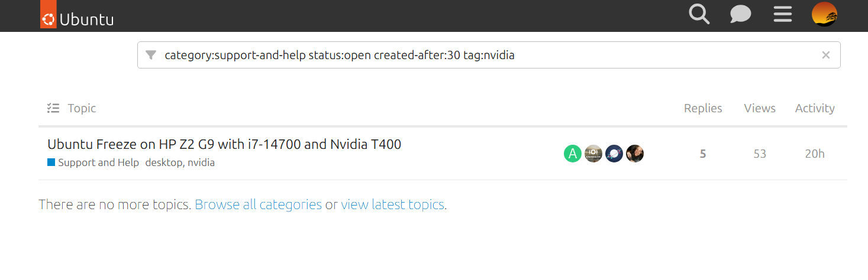Open the hamburger menu in the header
The width and height of the screenshot is (868, 280).
782,14
